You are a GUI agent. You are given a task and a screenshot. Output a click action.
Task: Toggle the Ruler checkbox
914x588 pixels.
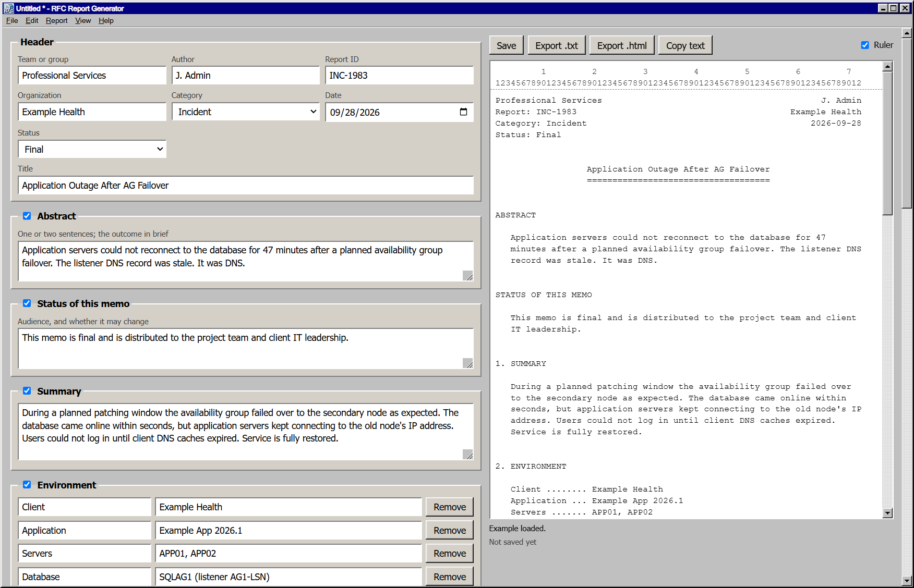[865, 45]
